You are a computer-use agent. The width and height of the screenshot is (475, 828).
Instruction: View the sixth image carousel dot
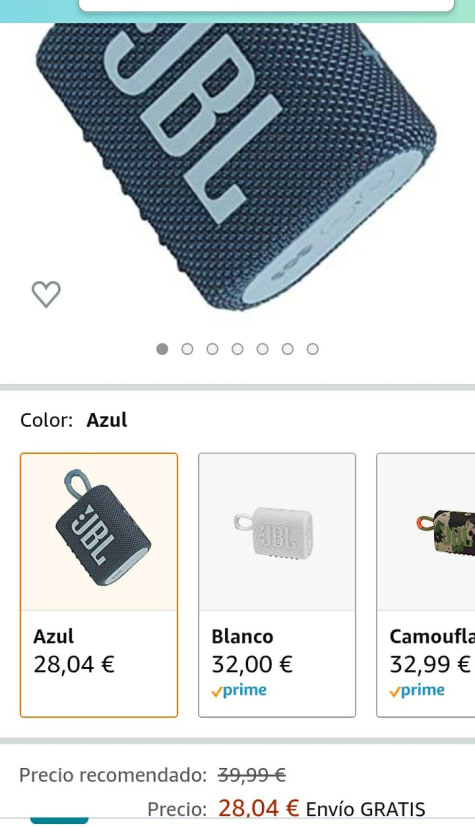click(x=287, y=349)
